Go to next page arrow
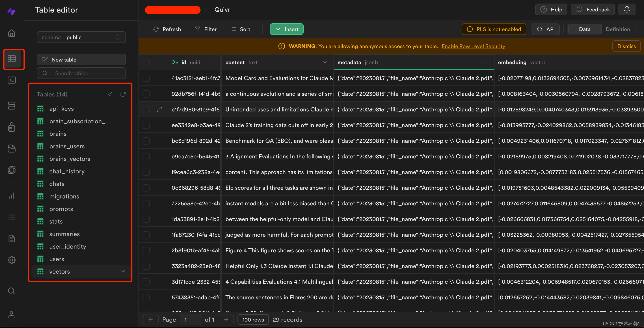 tap(226, 319)
